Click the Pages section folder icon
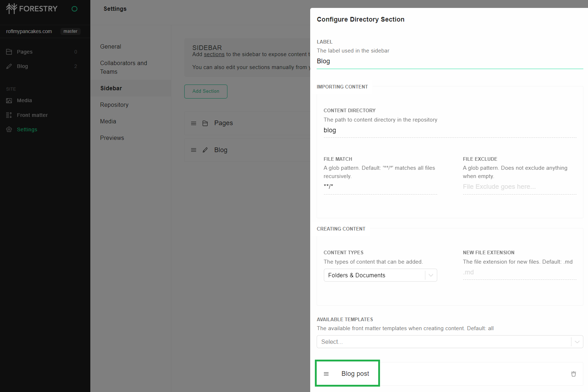The image size is (588, 392). tap(205, 123)
